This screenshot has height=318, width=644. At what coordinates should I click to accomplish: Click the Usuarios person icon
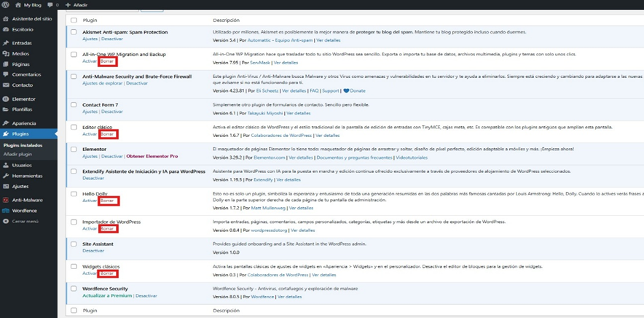6,166
